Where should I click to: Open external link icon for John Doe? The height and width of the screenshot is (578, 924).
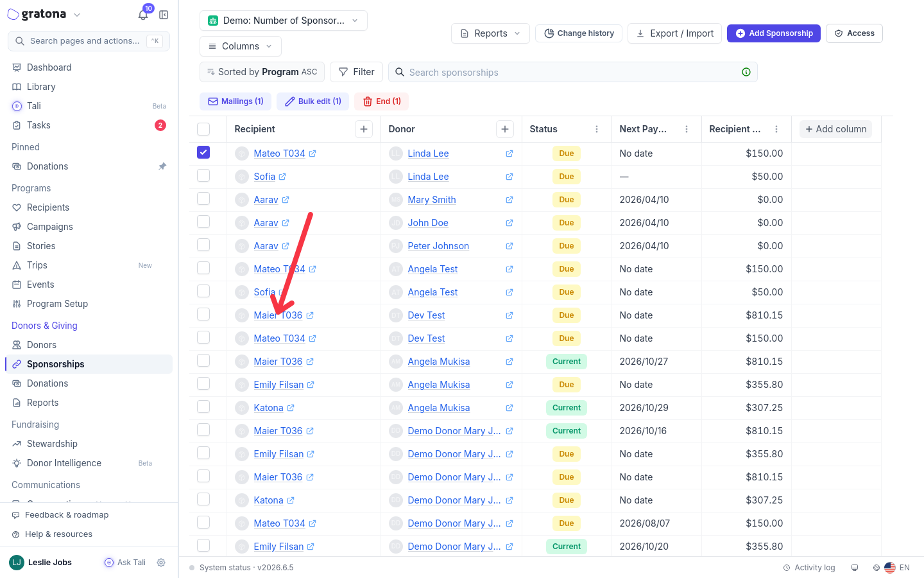click(x=509, y=223)
